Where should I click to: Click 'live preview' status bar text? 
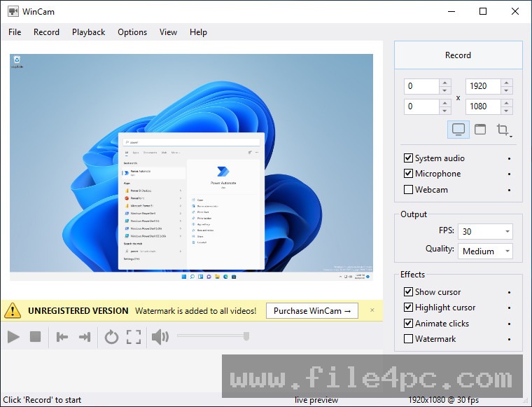tap(316, 400)
